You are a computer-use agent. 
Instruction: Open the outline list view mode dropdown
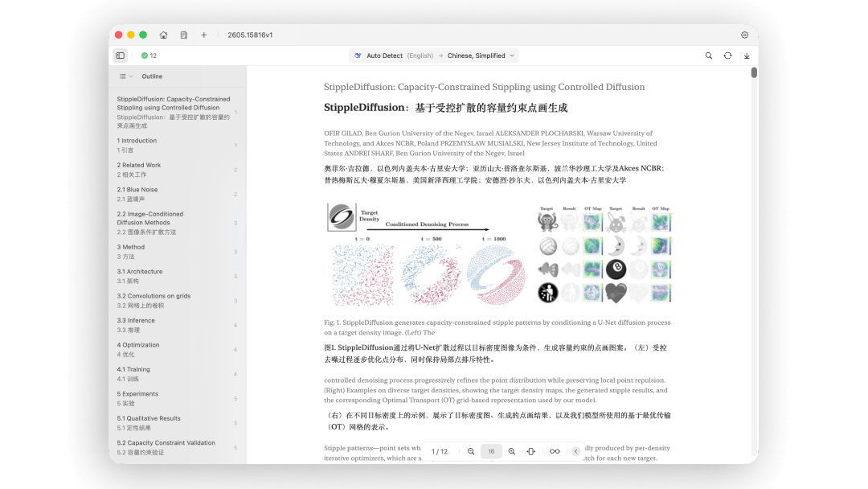coord(125,76)
